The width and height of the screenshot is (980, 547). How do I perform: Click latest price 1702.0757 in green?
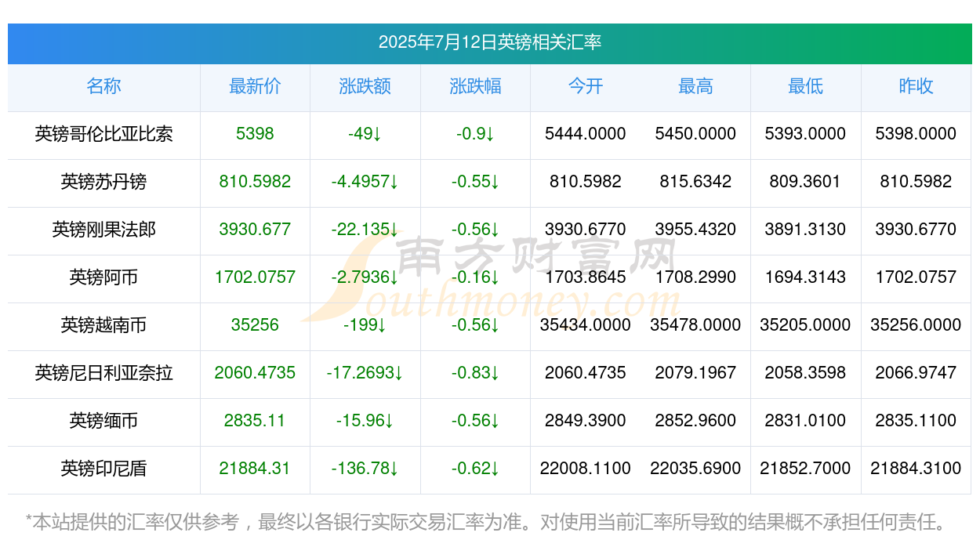click(255, 277)
